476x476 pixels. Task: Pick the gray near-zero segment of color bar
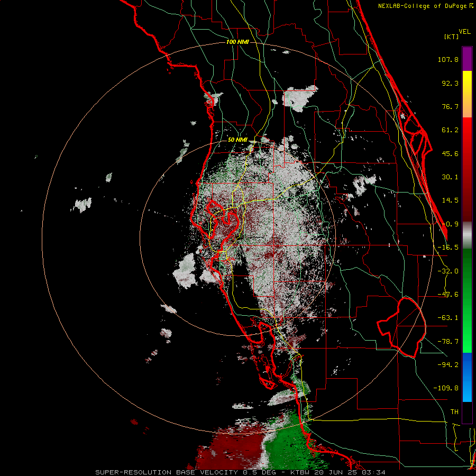[x=467, y=235]
